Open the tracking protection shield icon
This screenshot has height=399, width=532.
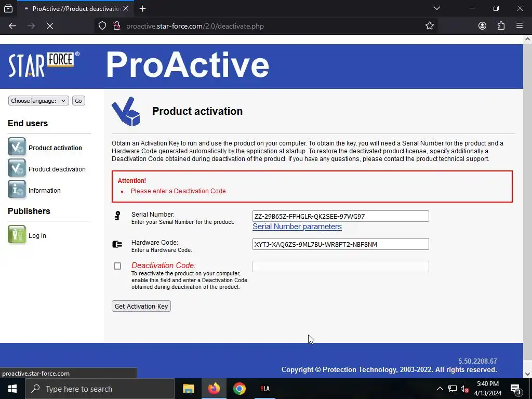click(x=102, y=26)
